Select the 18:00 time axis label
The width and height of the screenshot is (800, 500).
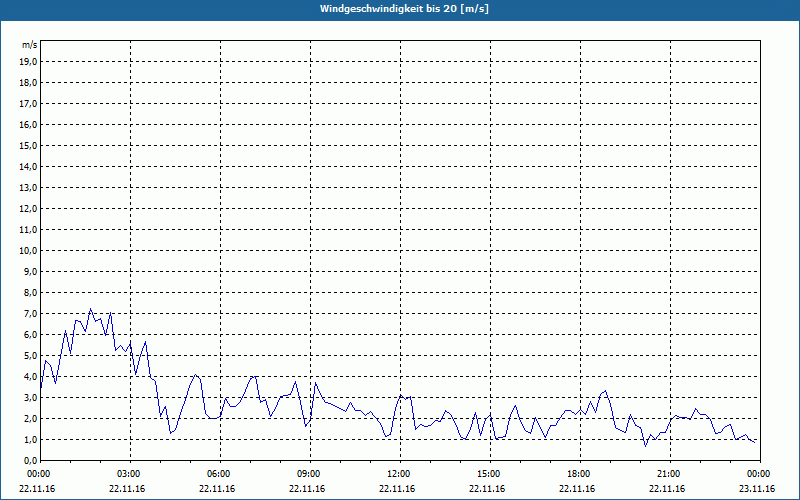coord(580,474)
